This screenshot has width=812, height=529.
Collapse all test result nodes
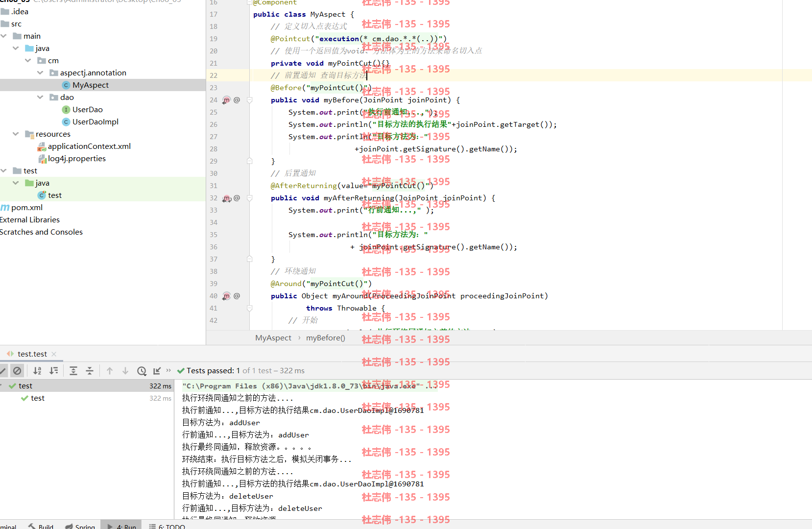coord(90,371)
